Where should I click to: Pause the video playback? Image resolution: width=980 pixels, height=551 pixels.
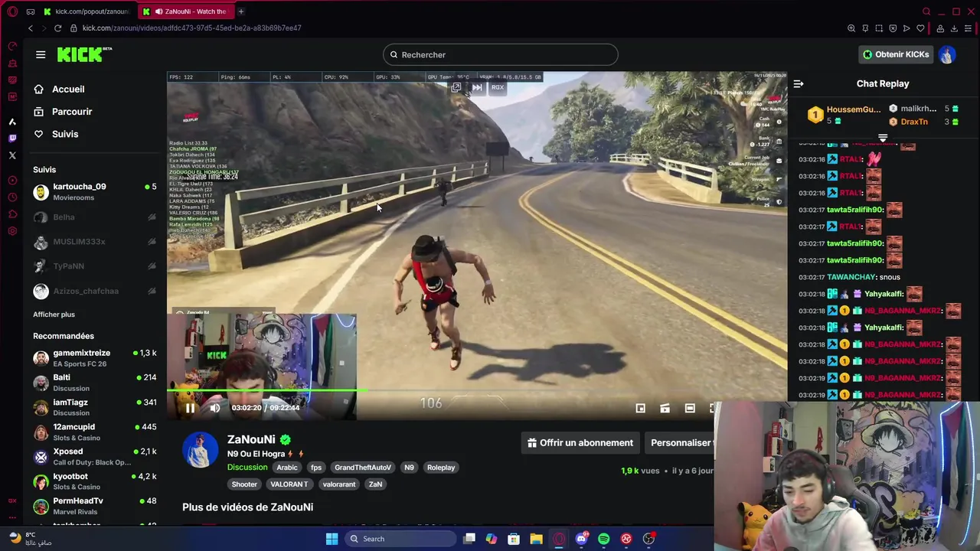[x=190, y=408]
